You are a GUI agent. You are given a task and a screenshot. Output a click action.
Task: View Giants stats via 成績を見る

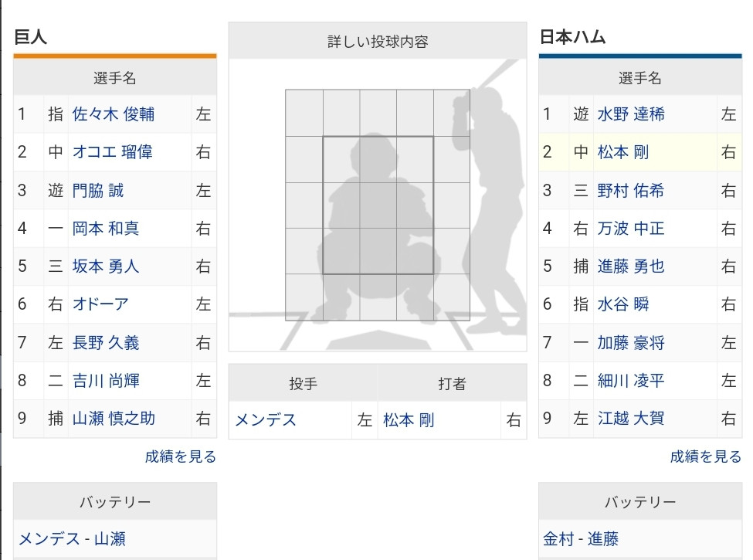click(181, 456)
